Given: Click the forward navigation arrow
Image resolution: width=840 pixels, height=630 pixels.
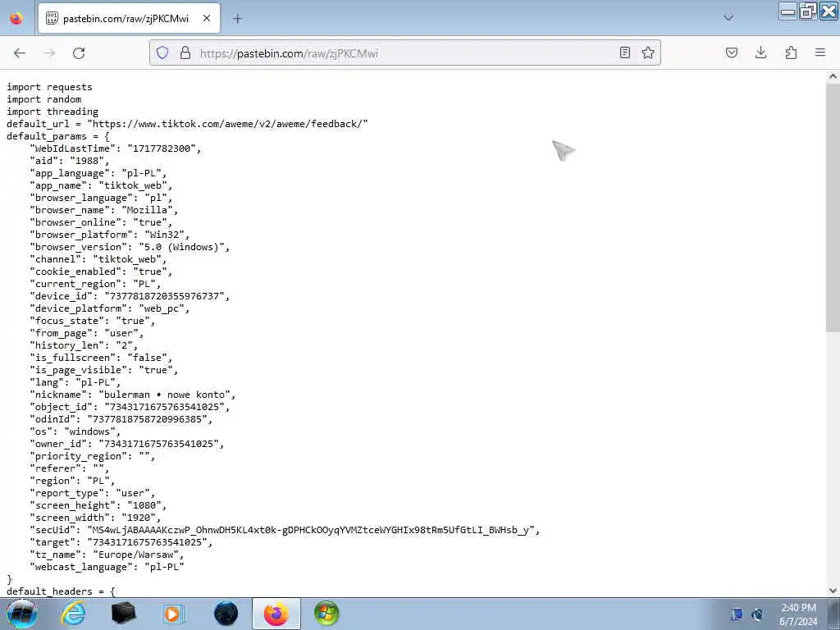Looking at the screenshot, I should (x=49, y=53).
